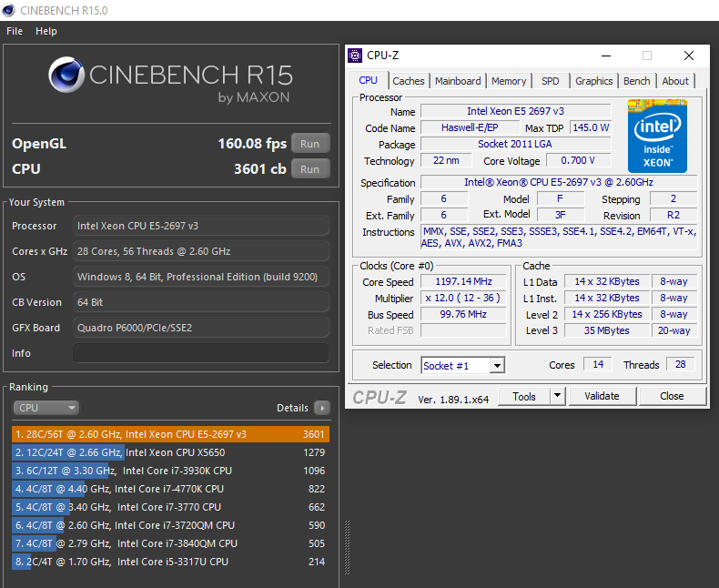Click the Multiplier value x 12.0
This screenshot has height=588, width=719.
coord(463,299)
